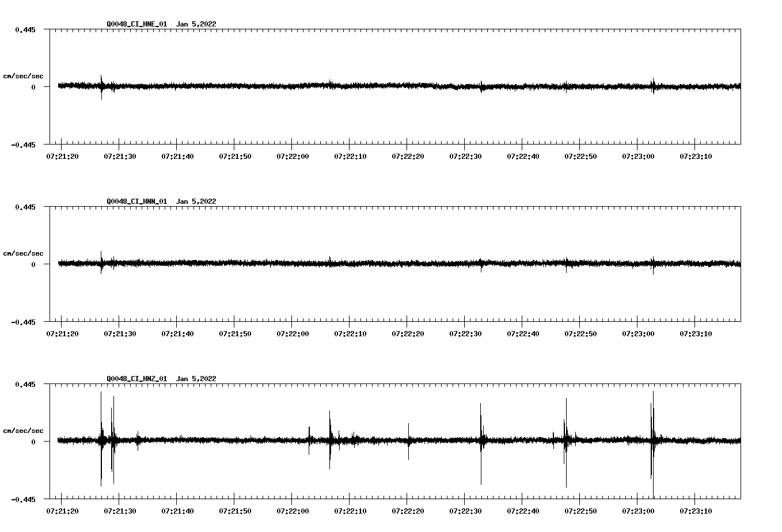The height and width of the screenshot is (532, 782).
Task: Select the 0.445 axis value on HNE plot
Action: (26, 29)
